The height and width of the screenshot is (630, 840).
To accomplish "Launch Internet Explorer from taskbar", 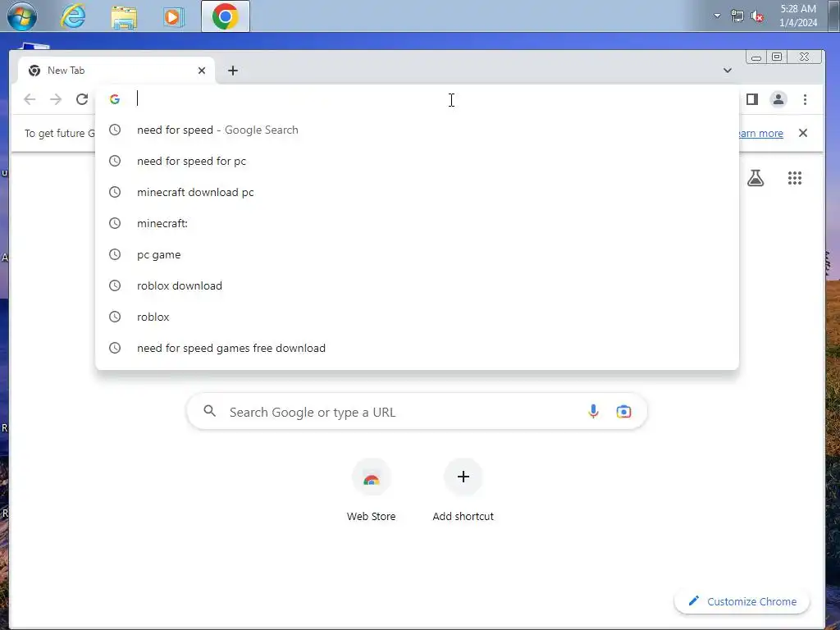I will pos(73,16).
